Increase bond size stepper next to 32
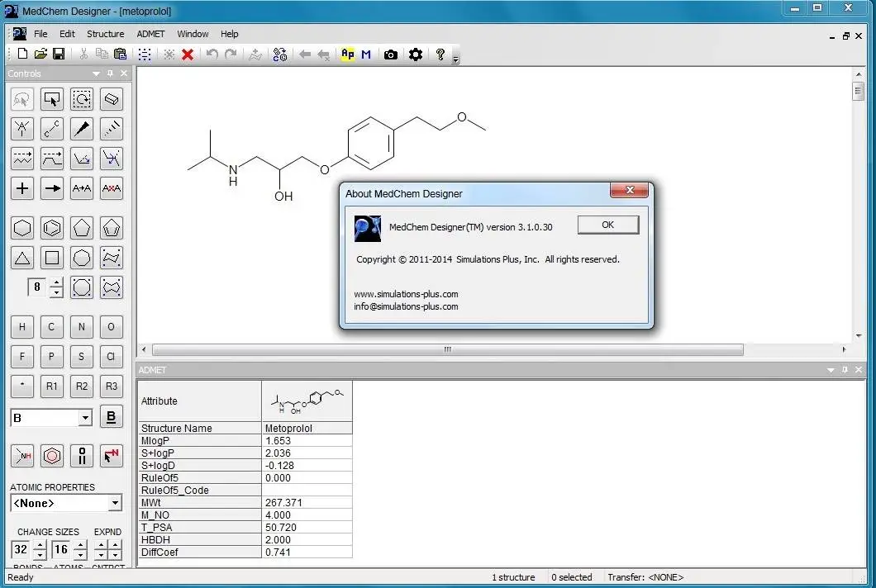The image size is (876, 588). pos(39,544)
